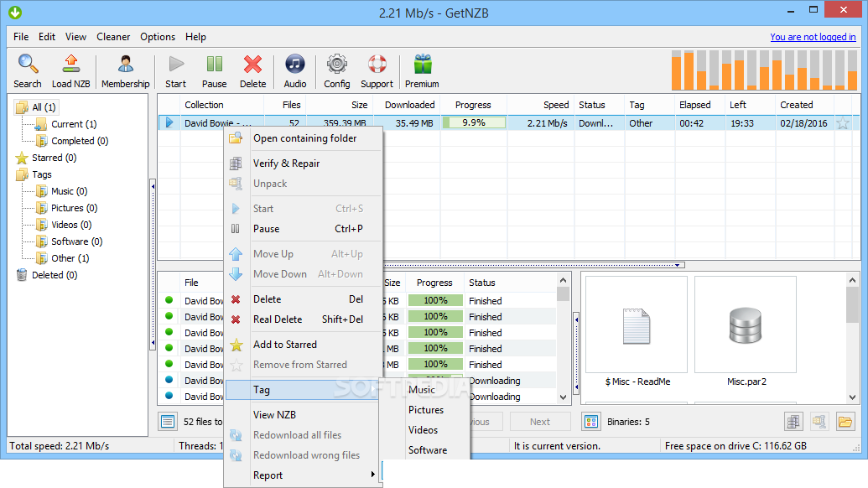Open the Options menu

tap(158, 37)
